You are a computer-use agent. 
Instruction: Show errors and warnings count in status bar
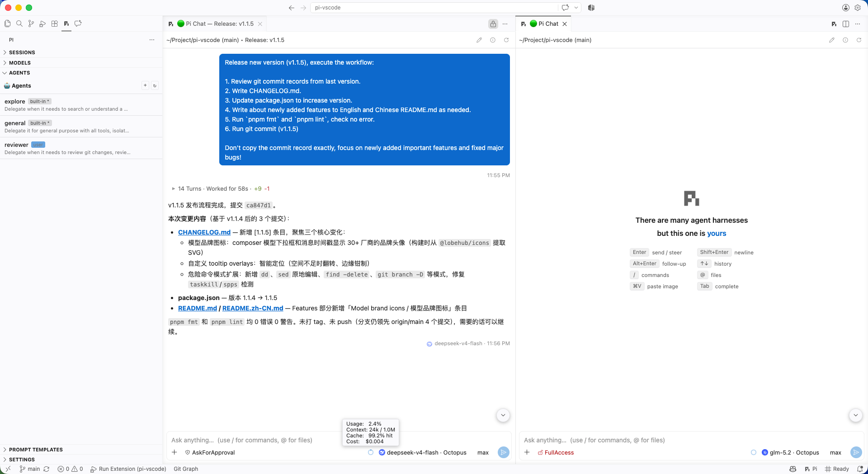[x=71, y=469]
